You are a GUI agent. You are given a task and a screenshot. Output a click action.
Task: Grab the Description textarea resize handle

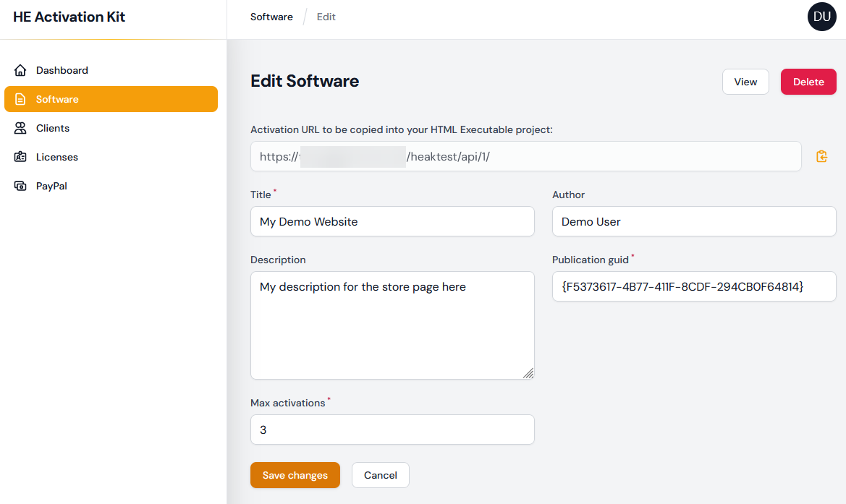(x=528, y=373)
